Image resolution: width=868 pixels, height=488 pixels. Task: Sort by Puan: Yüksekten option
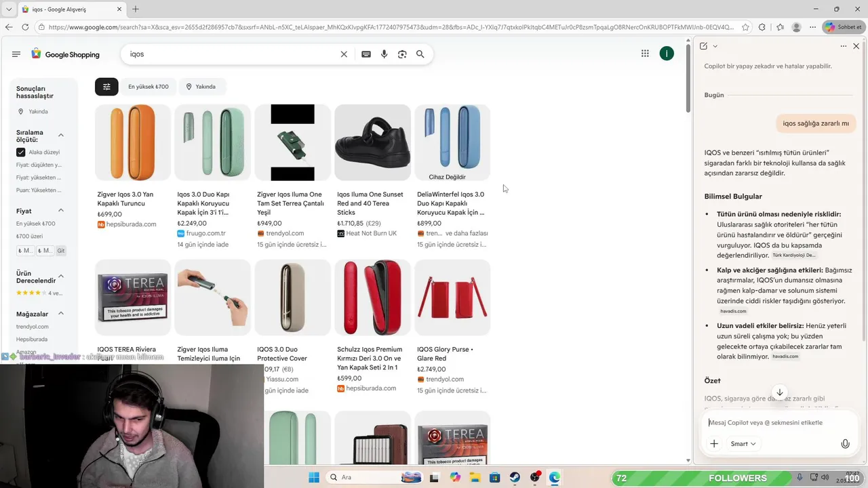(x=39, y=190)
